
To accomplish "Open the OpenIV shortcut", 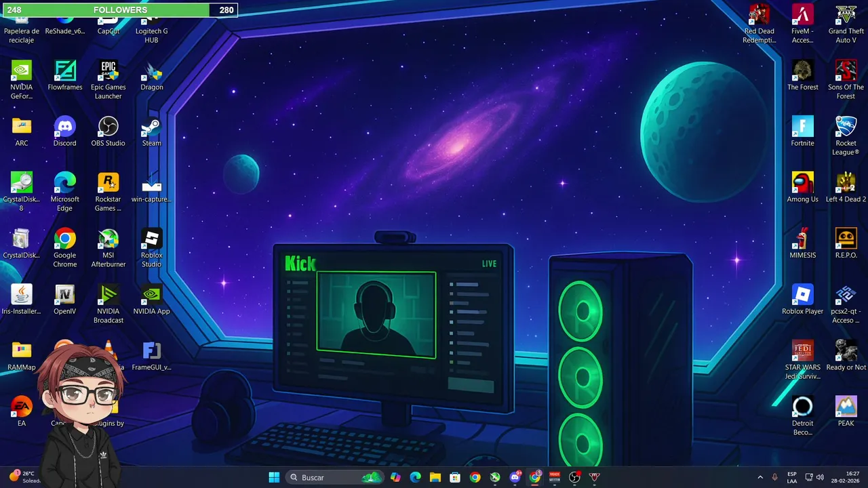I will click(x=65, y=300).
